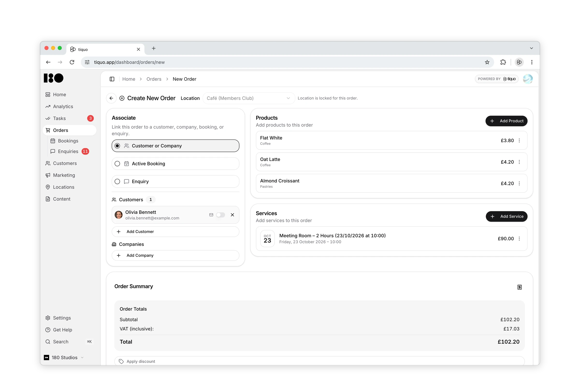The image size is (580, 392).
Task: Click the Add Product button
Action: point(506,121)
